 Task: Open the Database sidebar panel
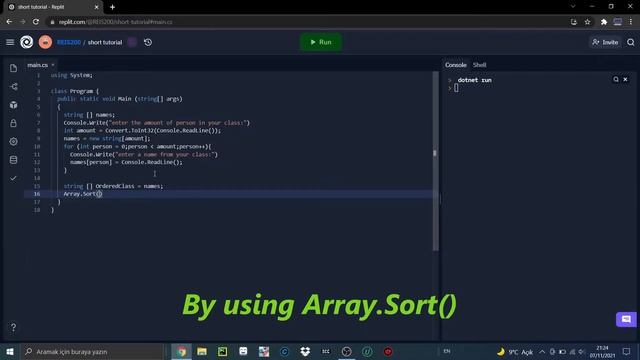tap(13, 160)
